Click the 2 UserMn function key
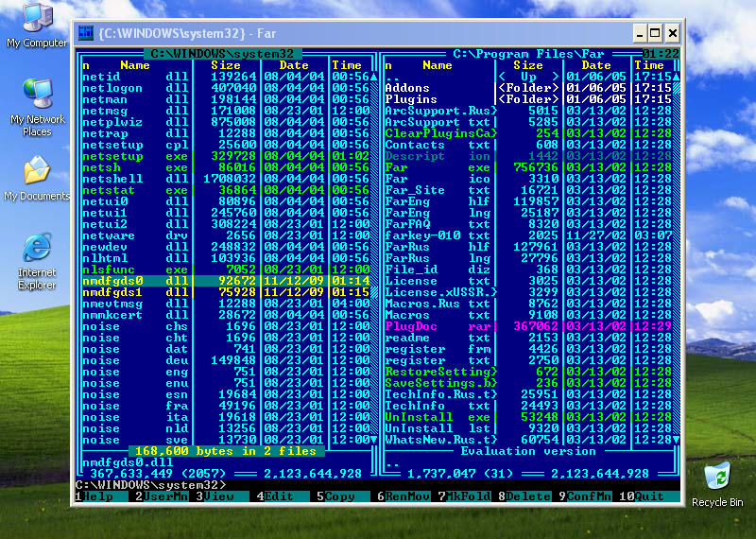 click(162, 496)
